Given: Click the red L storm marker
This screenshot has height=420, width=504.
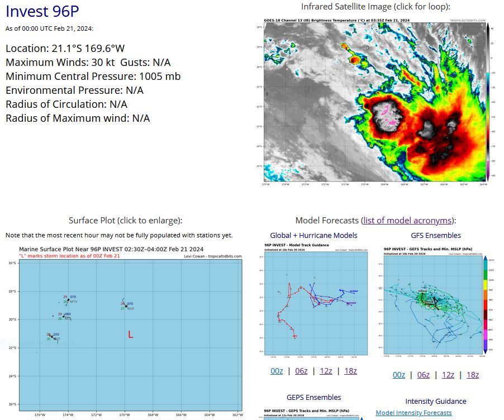Looking at the screenshot, I should coord(130,335).
